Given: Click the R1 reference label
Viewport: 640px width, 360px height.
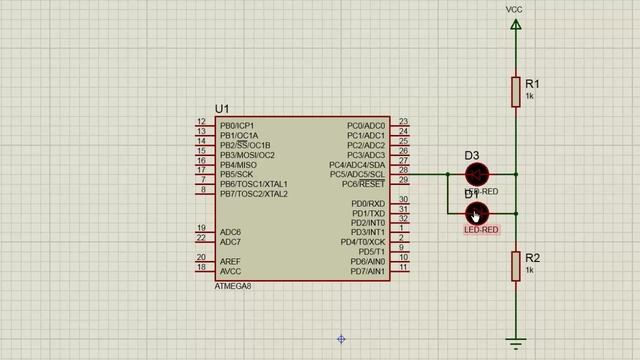Looking at the screenshot, I should (x=532, y=84).
